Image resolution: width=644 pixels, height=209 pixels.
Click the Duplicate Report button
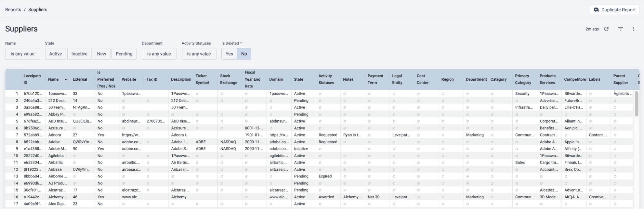coord(615,10)
